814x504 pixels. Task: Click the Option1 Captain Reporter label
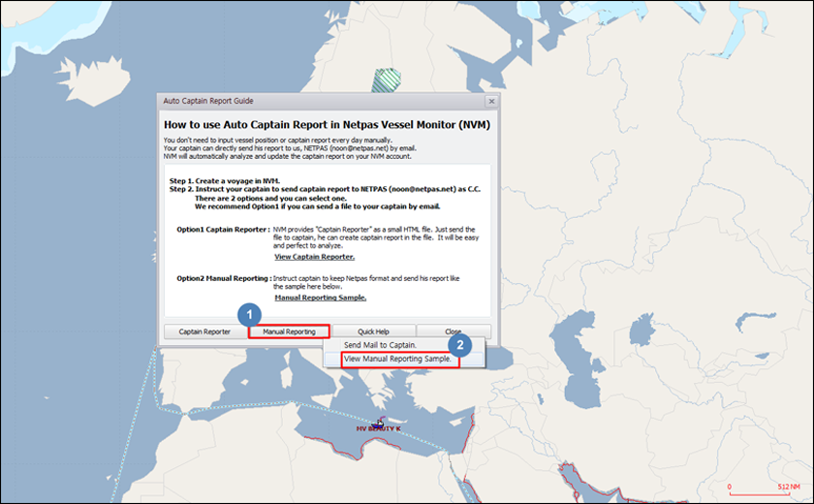pyautogui.click(x=223, y=230)
